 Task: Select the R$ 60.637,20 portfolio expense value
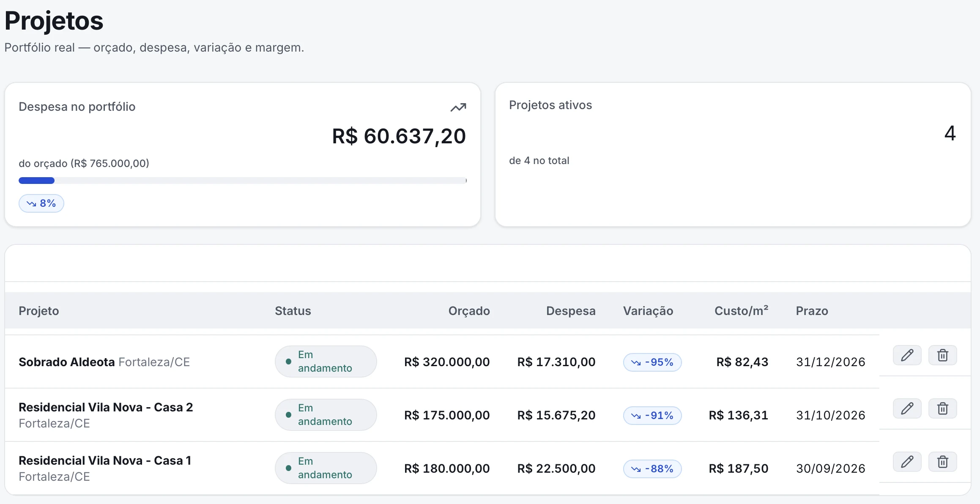(x=399, y=136)
